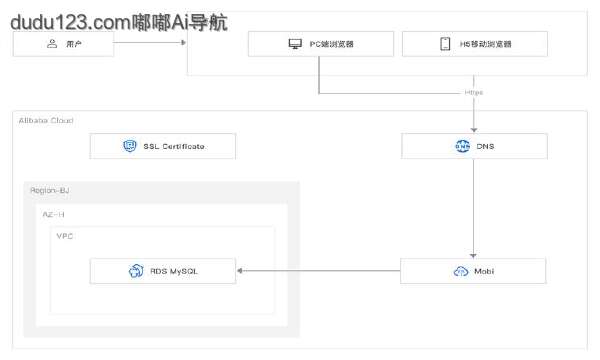600x360 pixels.
Task: Click the Https connection label
Action: pos(474,93)
